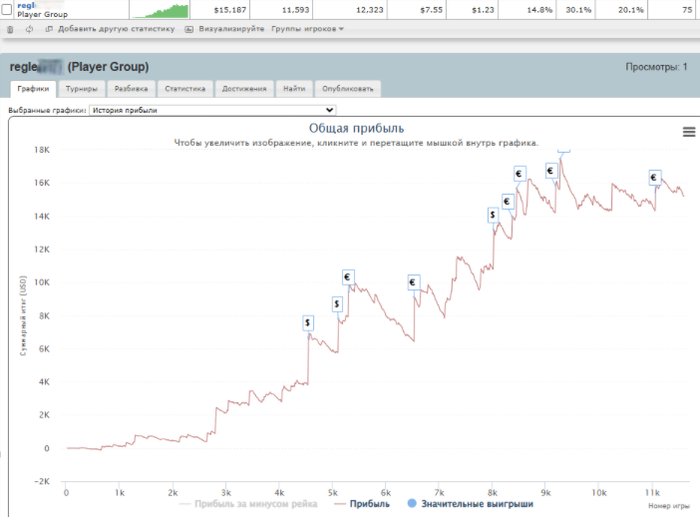Screen dimensions: 700x517
Task: Open the 'Разбивка' tab
Action: point(131,89)
